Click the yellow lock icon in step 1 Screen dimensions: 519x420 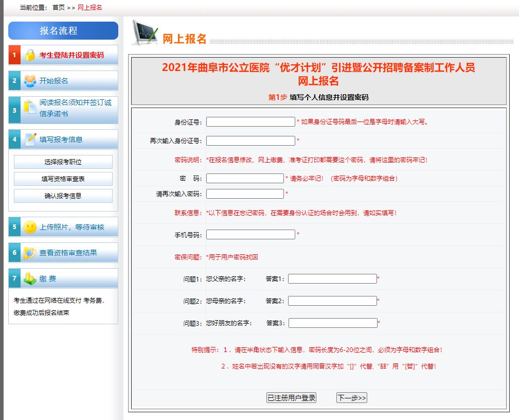click(x=30, y=55)
